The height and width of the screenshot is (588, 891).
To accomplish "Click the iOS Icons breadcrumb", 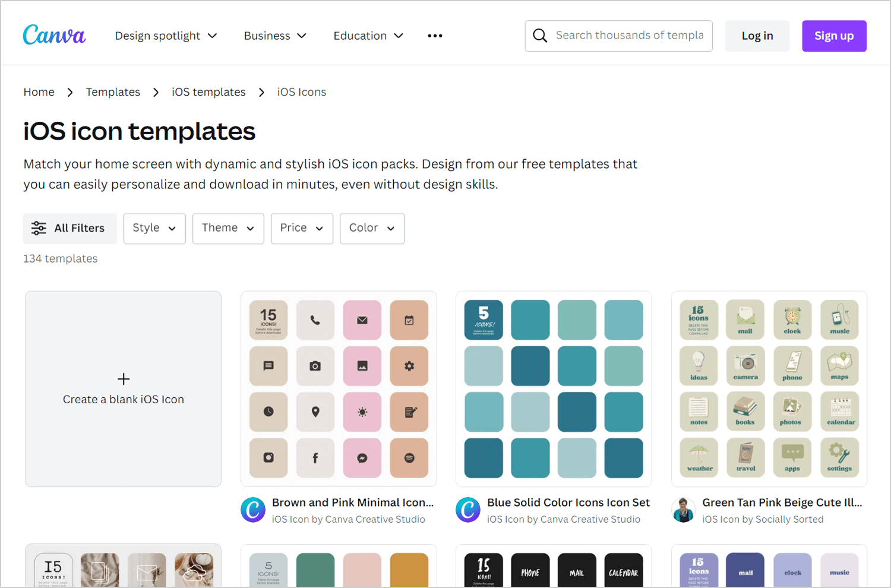I will coord(302,92).
